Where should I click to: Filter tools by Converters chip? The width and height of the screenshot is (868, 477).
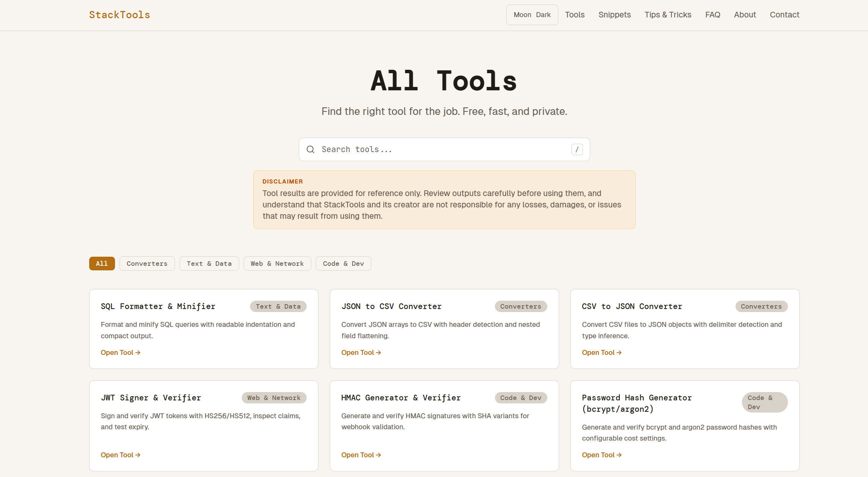pyautogui.click(x=147, y=264)
